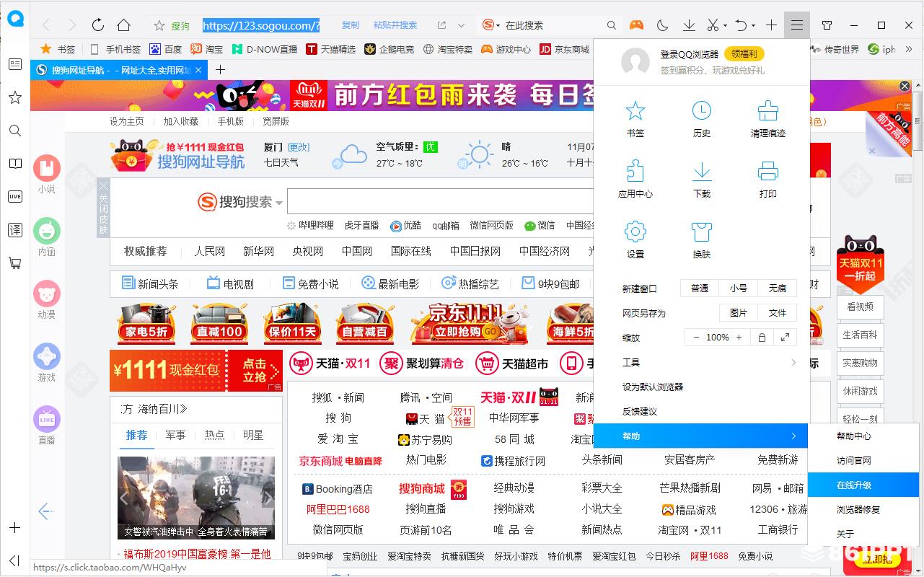Open the 搜狗搜索 engine selector dropdown
The image size is (924, 577).
(279, 203)
